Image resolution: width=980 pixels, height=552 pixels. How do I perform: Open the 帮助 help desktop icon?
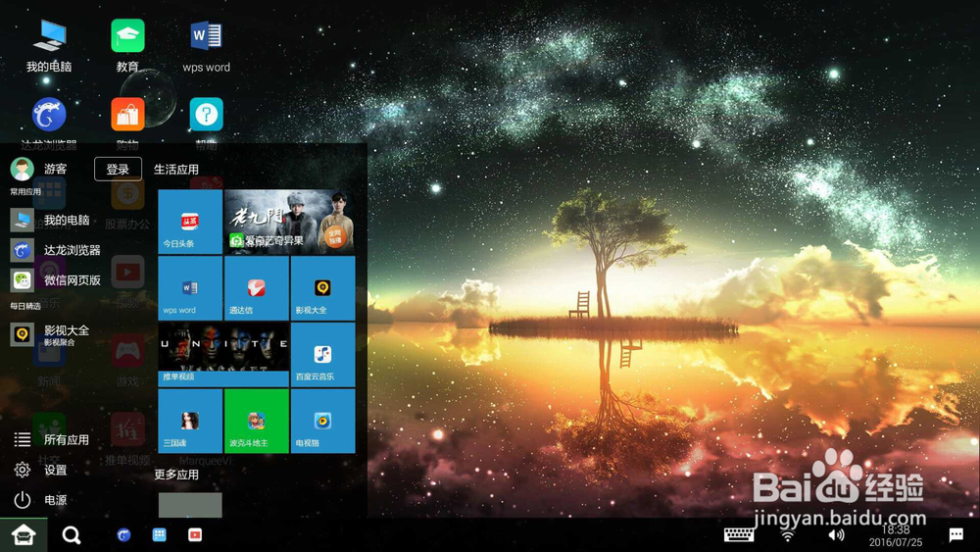coord(206,122)
